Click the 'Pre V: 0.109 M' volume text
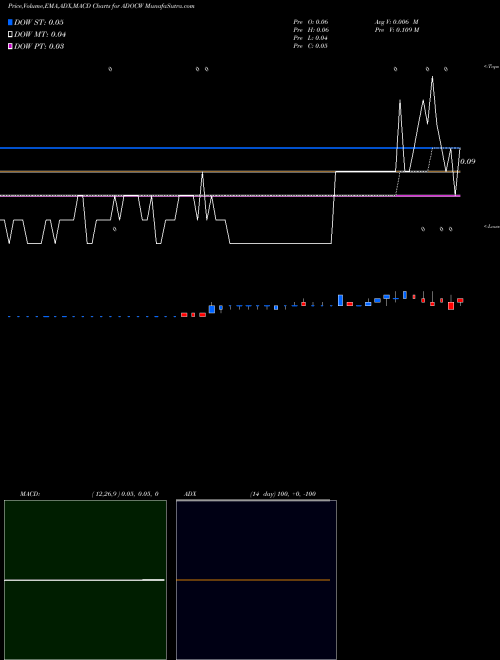The width and height of the screenshot is (500, 660). pos(397,30)
